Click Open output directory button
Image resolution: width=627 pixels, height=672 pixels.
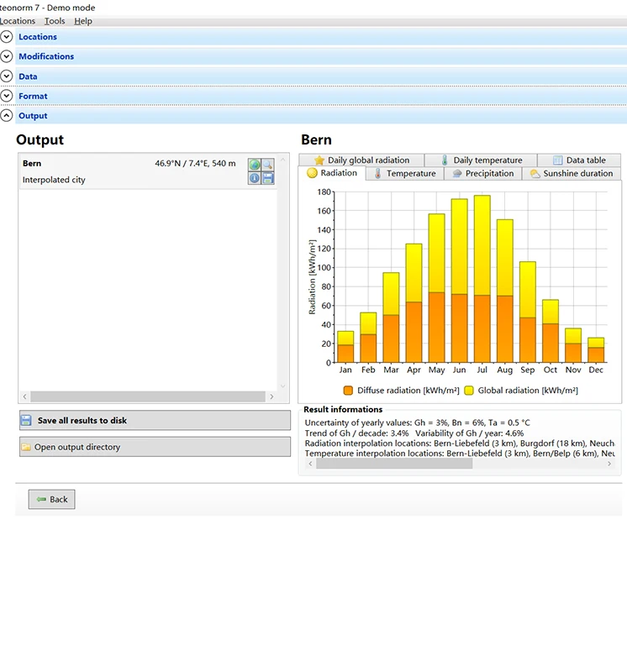[155, 447]
